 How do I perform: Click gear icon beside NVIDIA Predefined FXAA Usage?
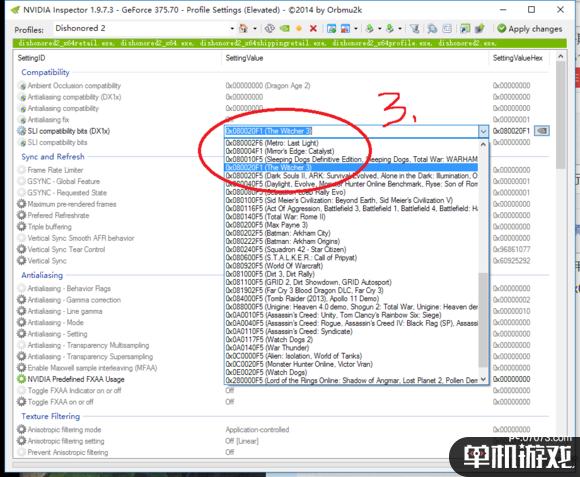coord(22,379)
